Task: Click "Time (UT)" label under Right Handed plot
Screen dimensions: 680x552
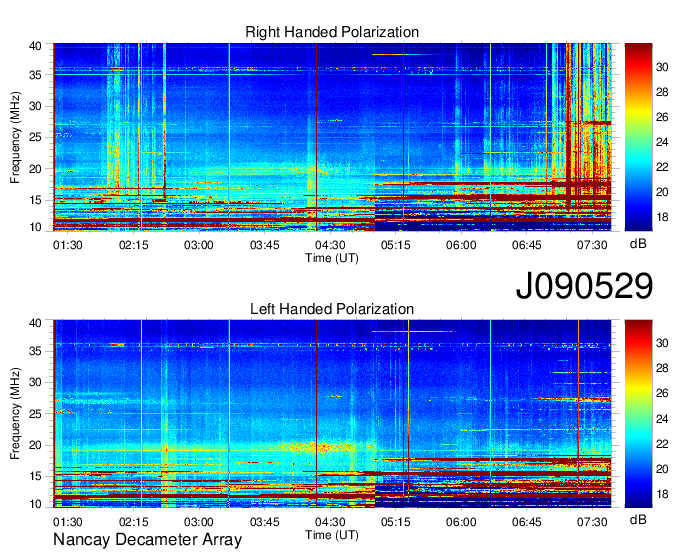Action: point(332,258)
